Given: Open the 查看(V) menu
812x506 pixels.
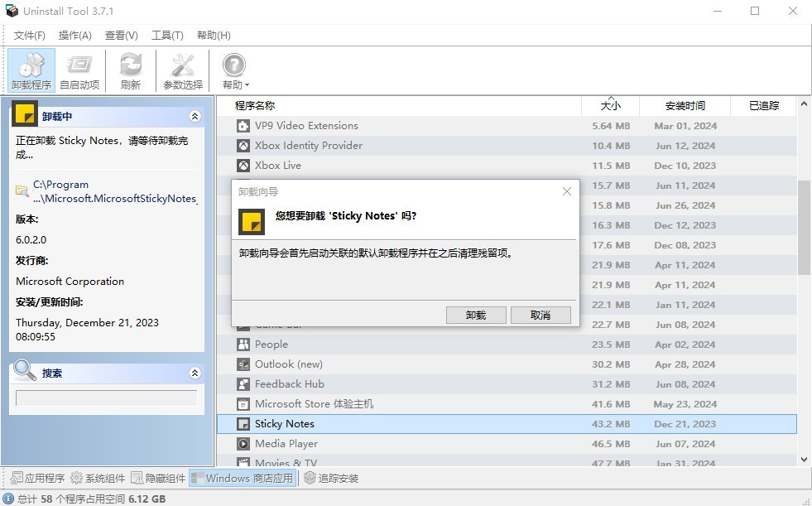Looking at the screenshot, I should (121, 36).
